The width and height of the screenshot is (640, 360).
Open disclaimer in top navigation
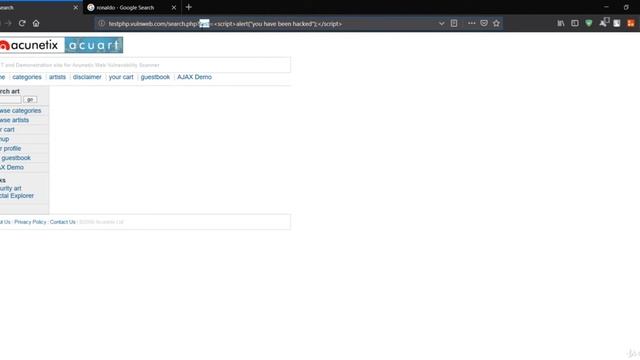(87, 77)
